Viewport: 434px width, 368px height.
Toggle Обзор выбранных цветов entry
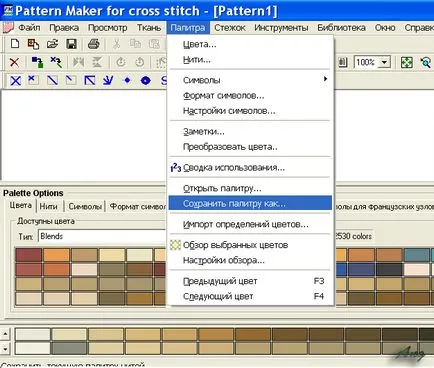[x=250, y=245]
